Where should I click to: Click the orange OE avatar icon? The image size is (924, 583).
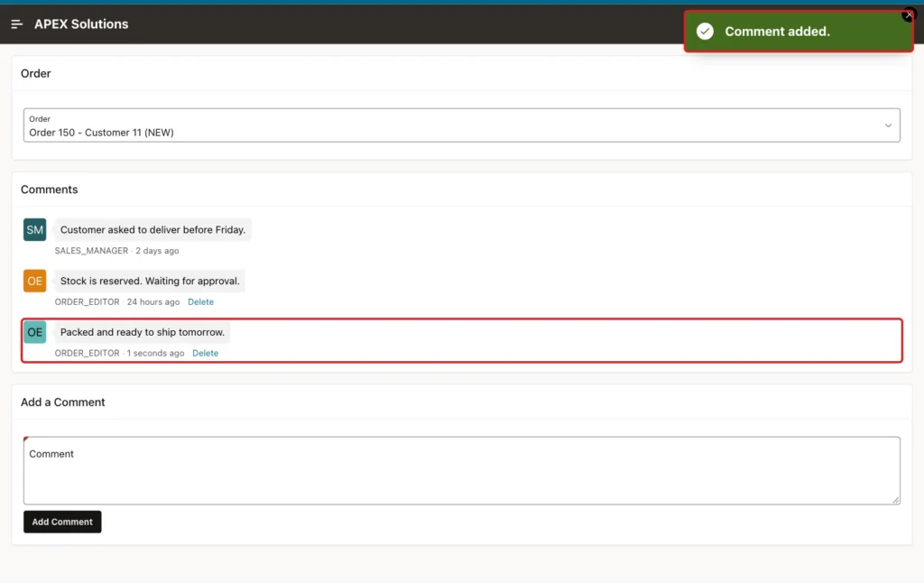click(x=35, y=282)
